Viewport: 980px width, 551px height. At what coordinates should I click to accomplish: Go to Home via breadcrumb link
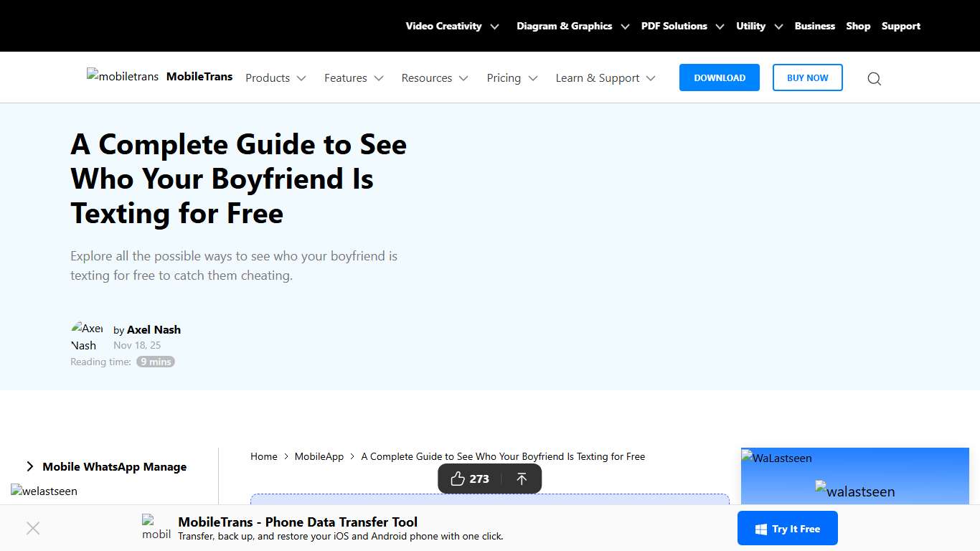click(263, 456)
